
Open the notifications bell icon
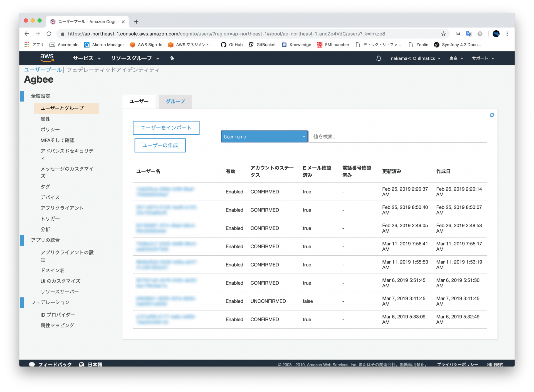(379, 58)
